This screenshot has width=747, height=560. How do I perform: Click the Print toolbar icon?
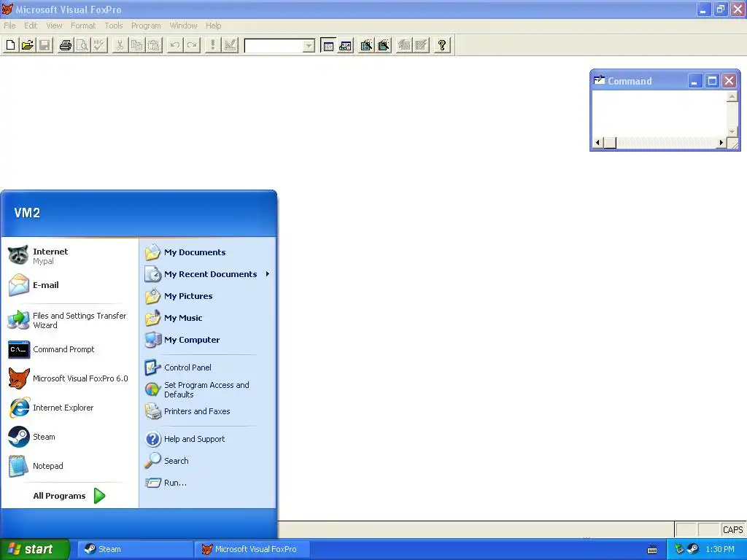coord(65,45)
